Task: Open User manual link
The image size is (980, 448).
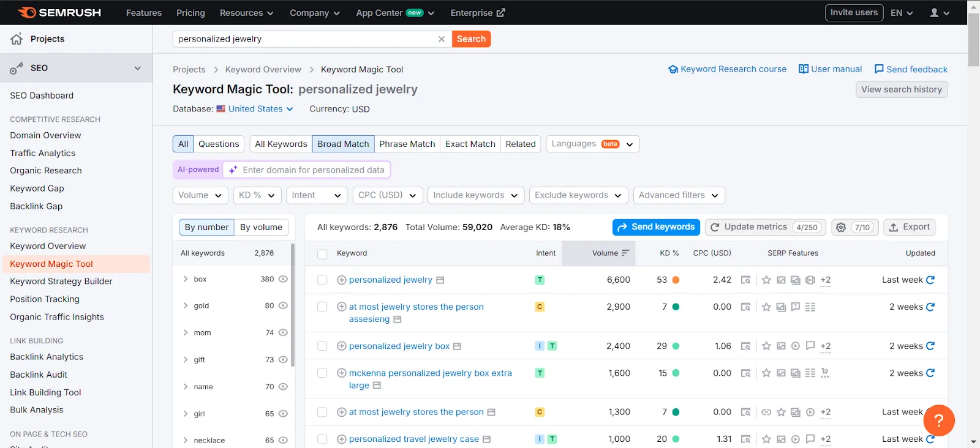Action: (x=830, y=69)
